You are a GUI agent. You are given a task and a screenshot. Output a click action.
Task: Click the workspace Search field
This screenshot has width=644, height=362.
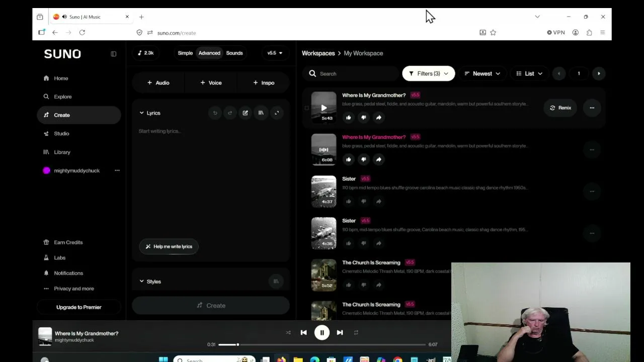pos(351,73)
